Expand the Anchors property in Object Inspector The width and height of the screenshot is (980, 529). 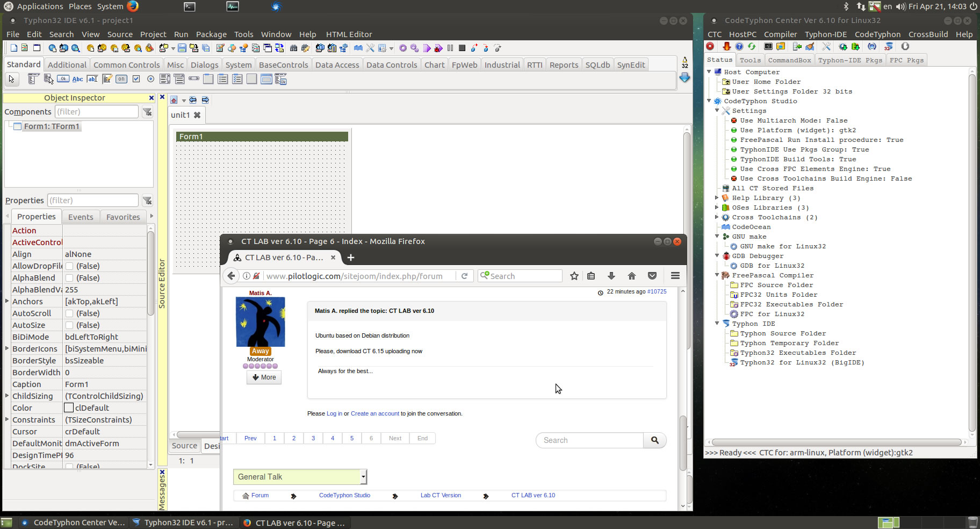pyautogui.click(x=7, y=301)
